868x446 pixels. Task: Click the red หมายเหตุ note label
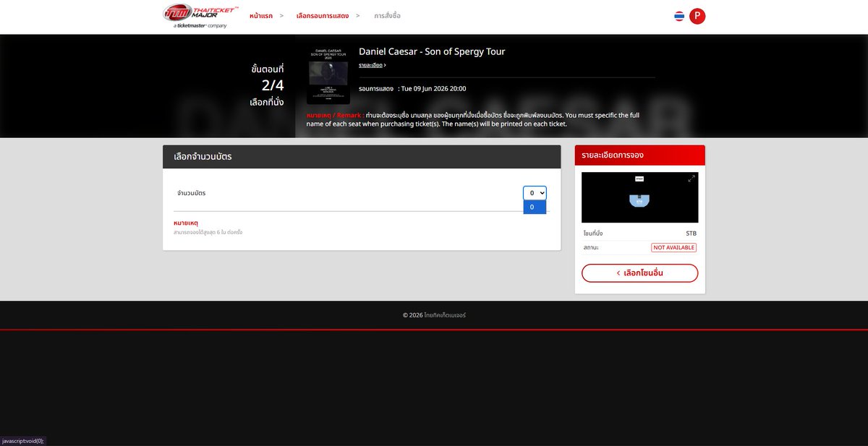click(x=186, y=223)
